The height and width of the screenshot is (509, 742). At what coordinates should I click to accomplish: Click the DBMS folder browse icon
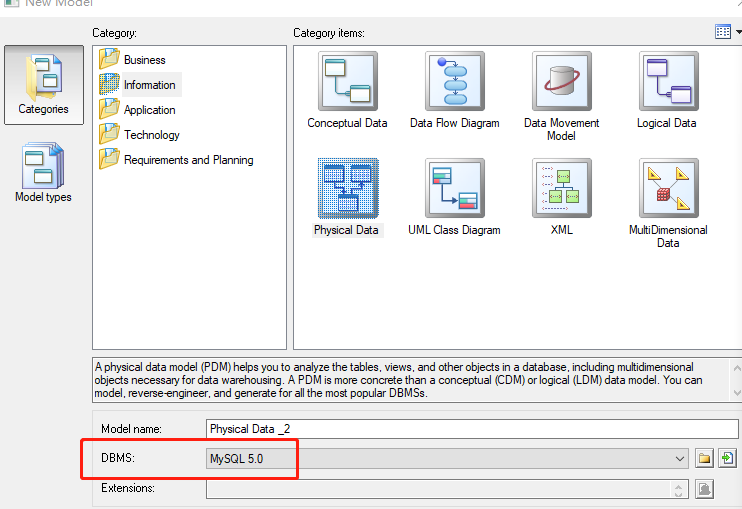click(x=704, y=458)
